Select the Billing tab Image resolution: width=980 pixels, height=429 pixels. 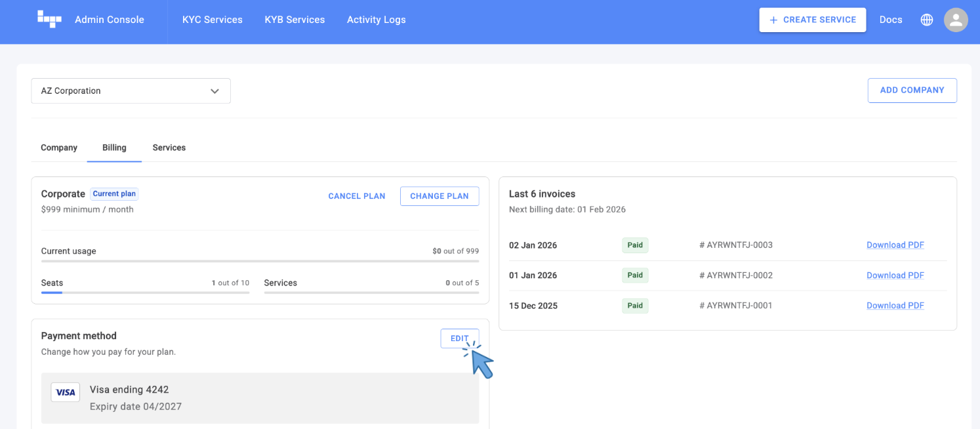pyautogui.click(x=114, y=148)
